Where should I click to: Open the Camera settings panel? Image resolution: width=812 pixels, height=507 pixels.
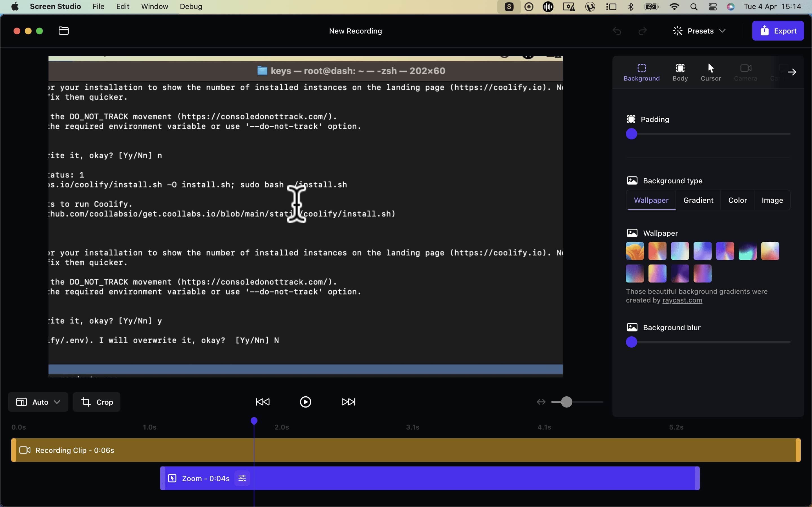[745, 72]
